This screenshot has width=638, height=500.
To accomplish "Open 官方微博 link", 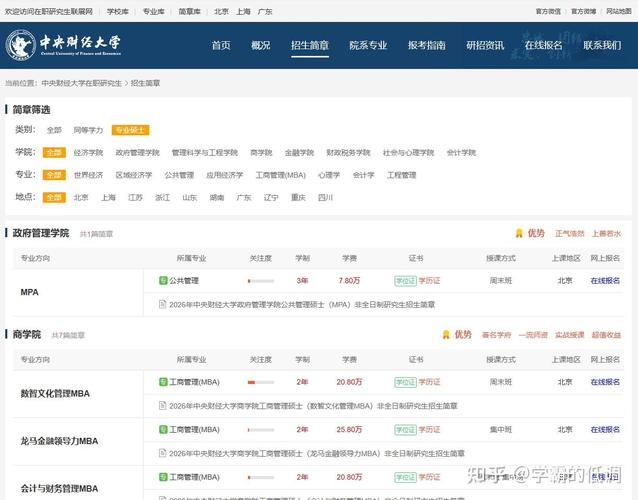I will (583, 11).
